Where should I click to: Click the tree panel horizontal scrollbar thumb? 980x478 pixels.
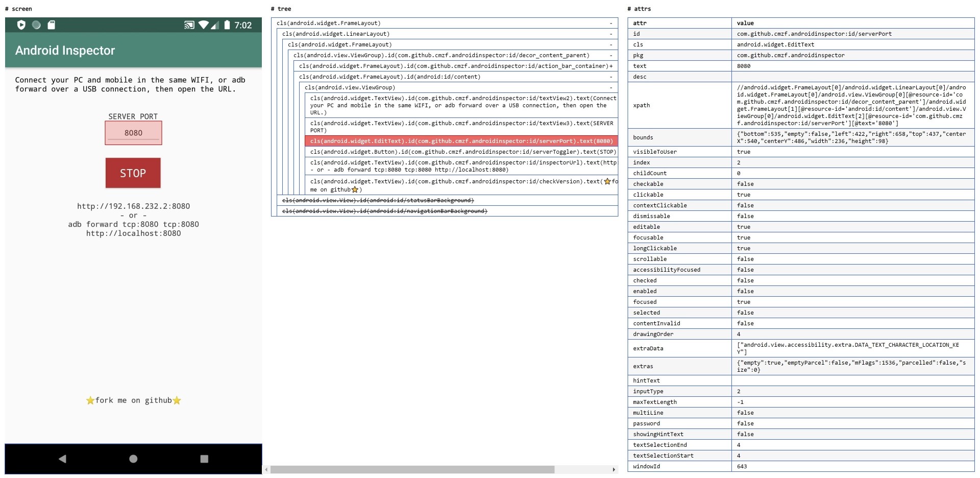point(412,469)
